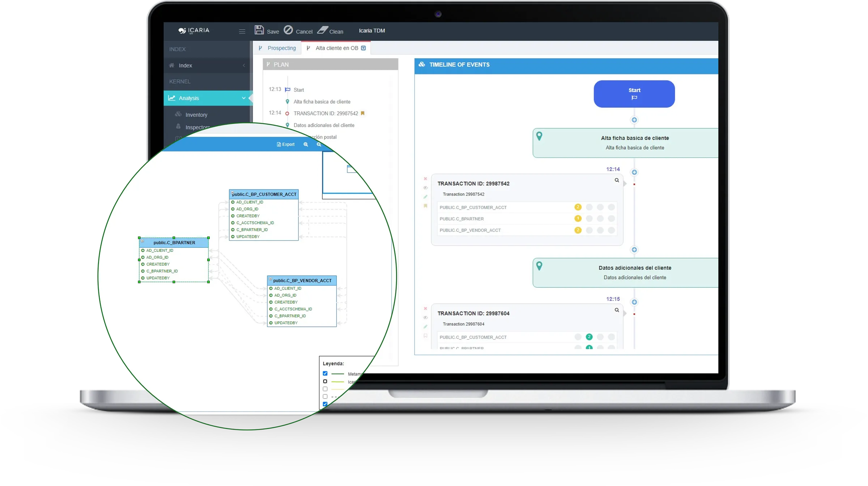Click the ICARIA logo

[x=194, y=30]
